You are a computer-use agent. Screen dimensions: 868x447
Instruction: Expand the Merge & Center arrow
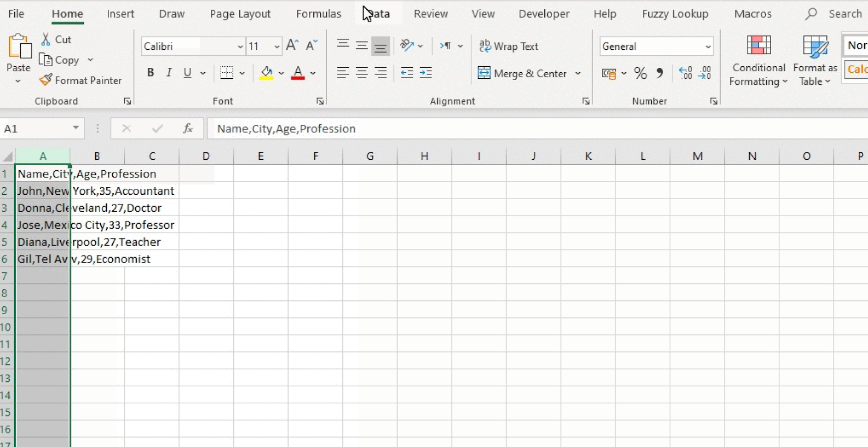click(x=578, y=73)
